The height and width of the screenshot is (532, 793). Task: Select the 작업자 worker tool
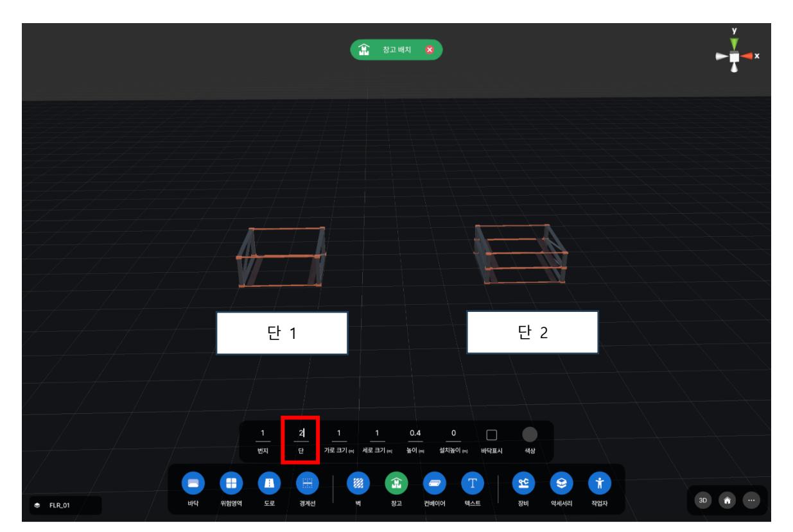(599, 483)
